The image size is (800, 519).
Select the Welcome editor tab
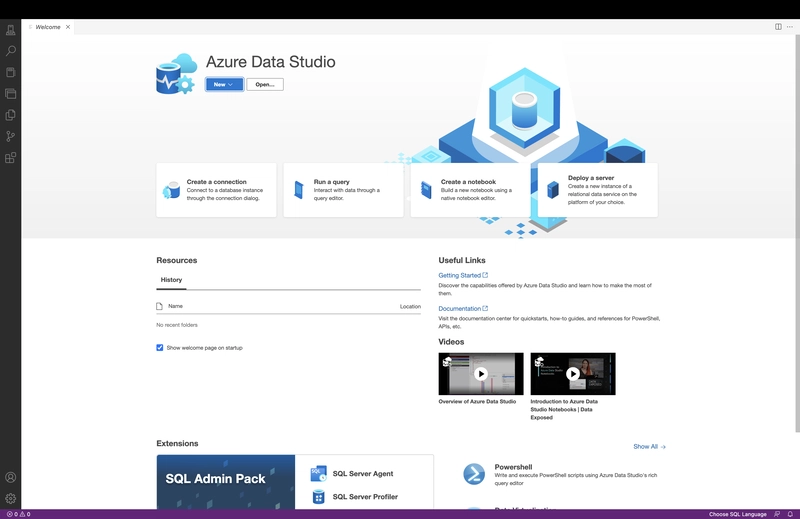[48, 27]
